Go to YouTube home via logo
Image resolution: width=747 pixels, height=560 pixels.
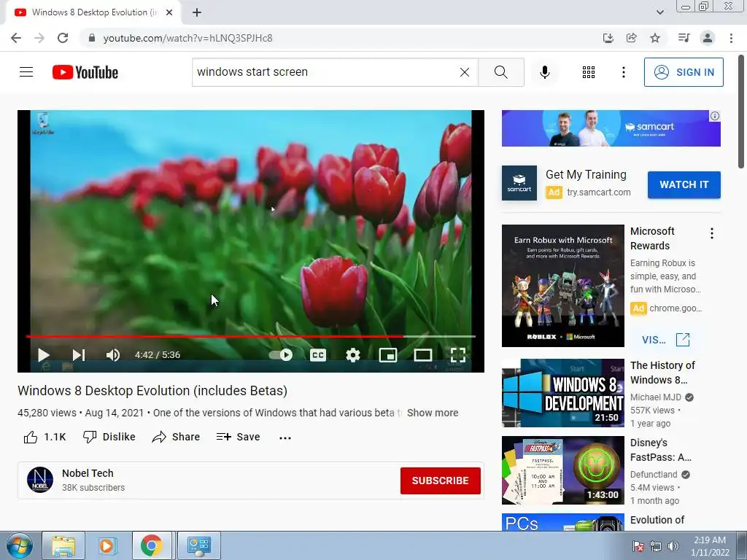(x=85, y=72)
